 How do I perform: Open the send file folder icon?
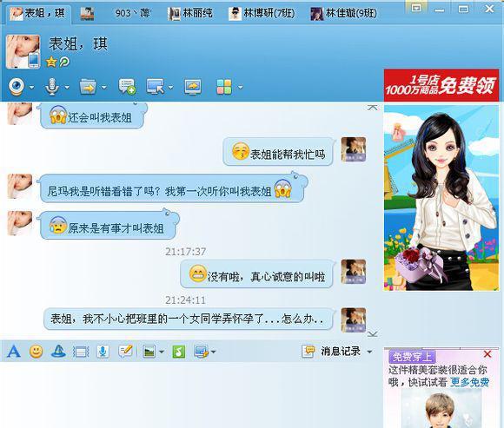click(88, 86)
